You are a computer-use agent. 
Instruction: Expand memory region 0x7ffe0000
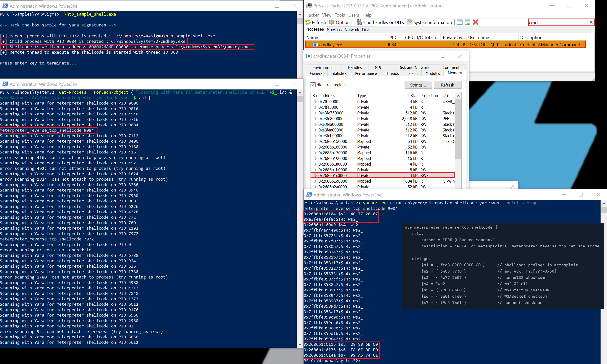(x=315, y=102)
